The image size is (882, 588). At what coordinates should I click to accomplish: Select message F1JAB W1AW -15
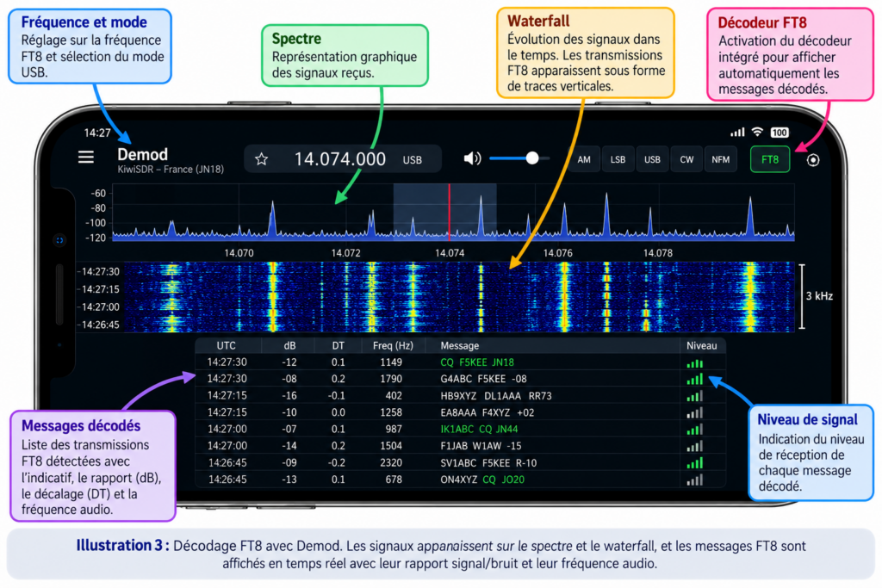click(x=481, y=446)
